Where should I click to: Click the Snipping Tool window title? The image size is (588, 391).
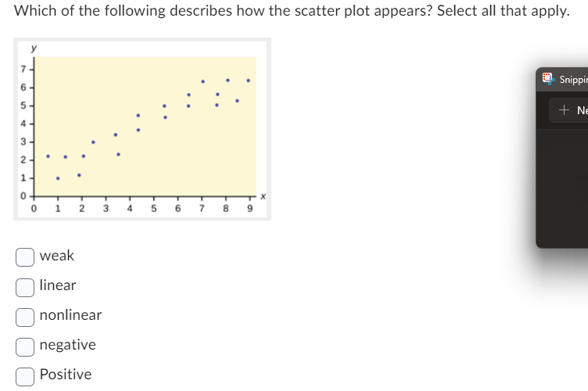point(573,80)
